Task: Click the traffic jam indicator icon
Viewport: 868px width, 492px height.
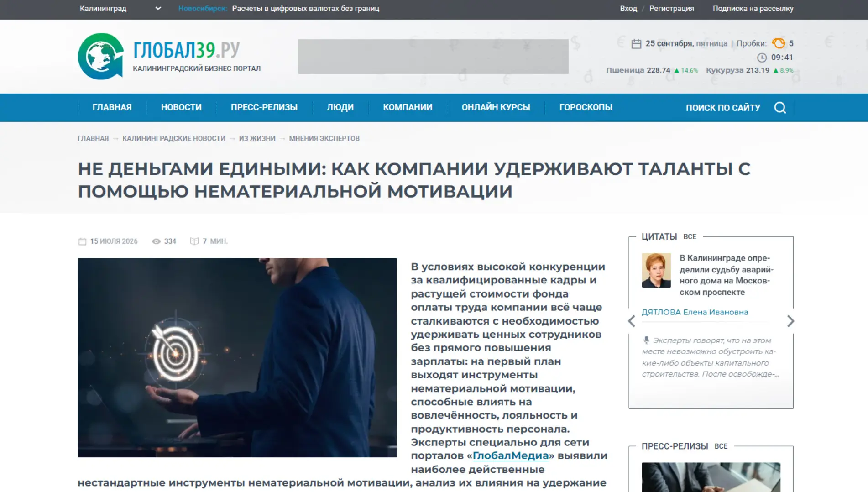Action: 778,43
